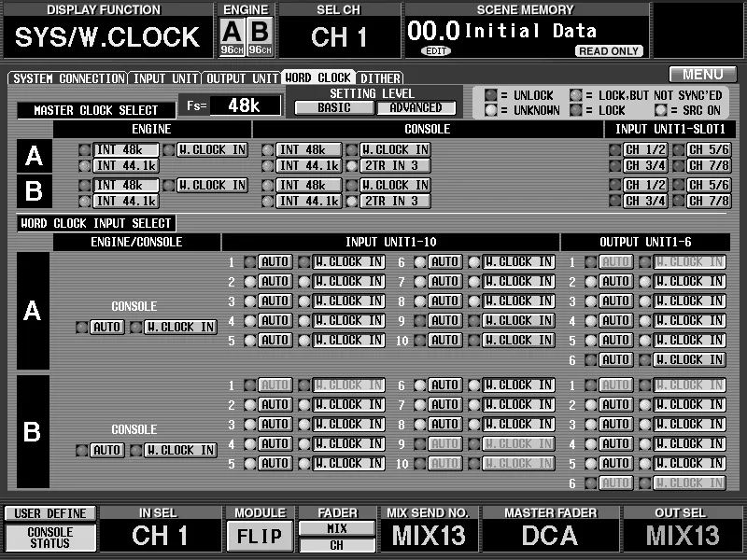
Task: Switch to the INPUT UNIT tab
Action: coord(165,78)
